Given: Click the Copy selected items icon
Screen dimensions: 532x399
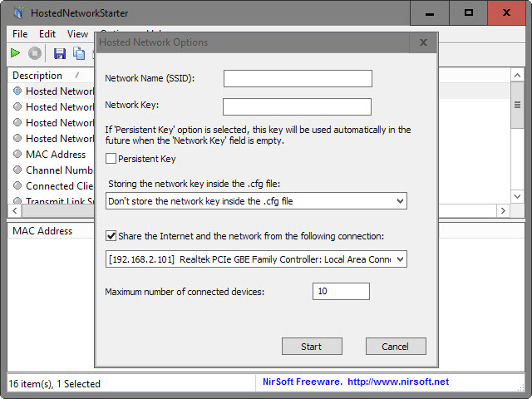Looking at the screenshot, I should tap(79, 53).
